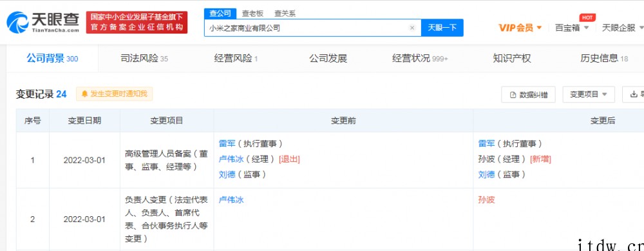Click the 变更前 column header

click(x=343, y=121)
